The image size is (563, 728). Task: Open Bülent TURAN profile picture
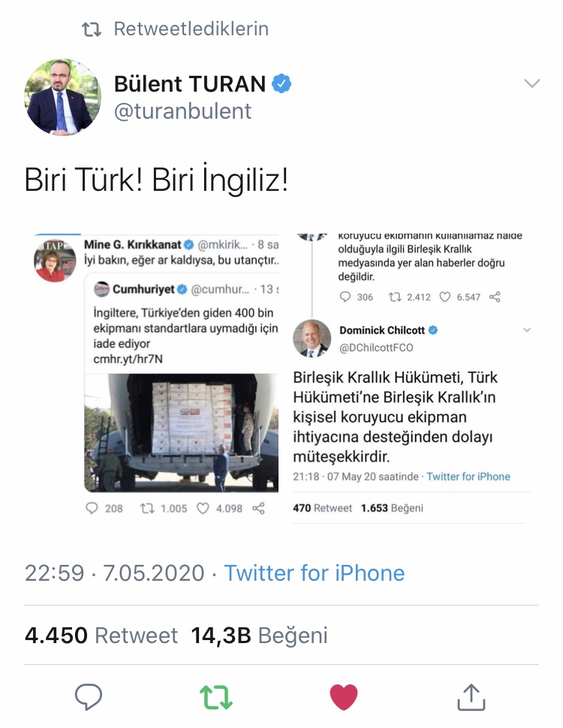click(x=62, y=97)
